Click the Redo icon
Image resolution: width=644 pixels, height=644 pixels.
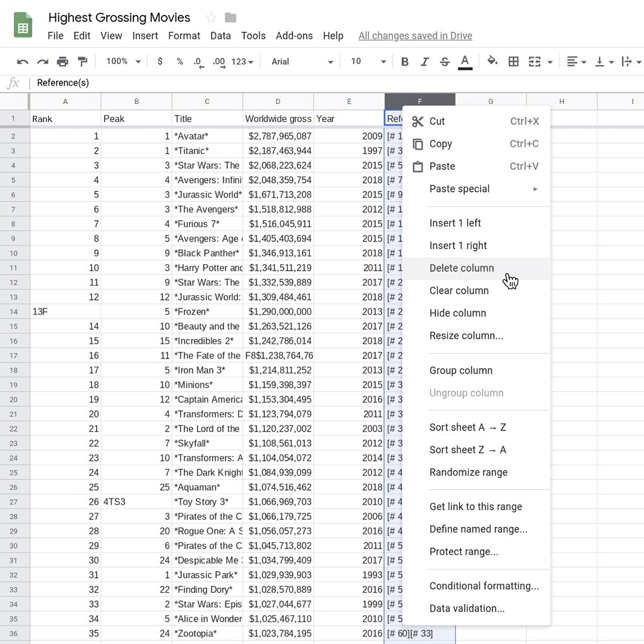pyautogui.click(x=43, y=61)
